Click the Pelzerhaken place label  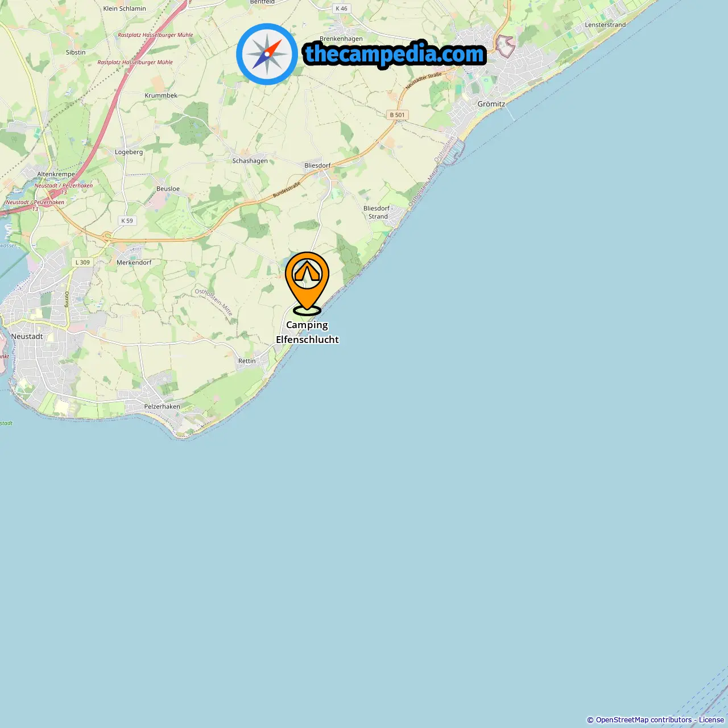tap(162, 407)
